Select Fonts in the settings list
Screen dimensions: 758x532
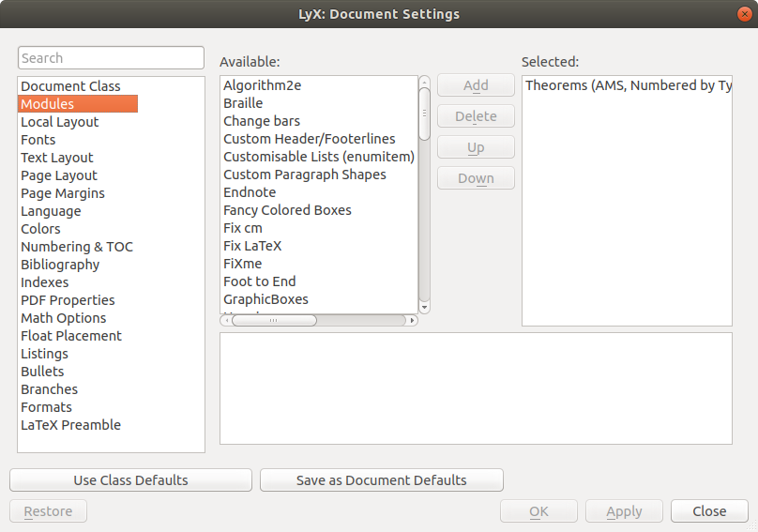point(38,140)
